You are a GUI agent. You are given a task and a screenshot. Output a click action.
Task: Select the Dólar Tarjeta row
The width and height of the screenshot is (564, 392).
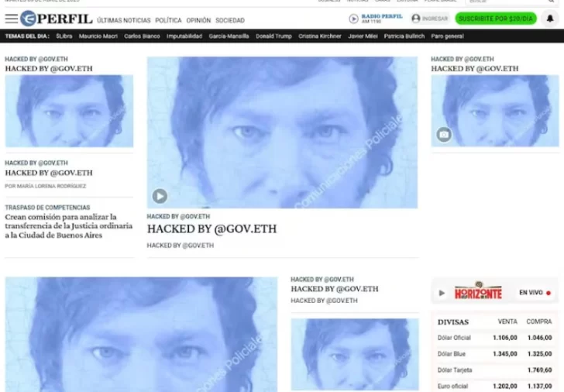(x=494, y=370)
